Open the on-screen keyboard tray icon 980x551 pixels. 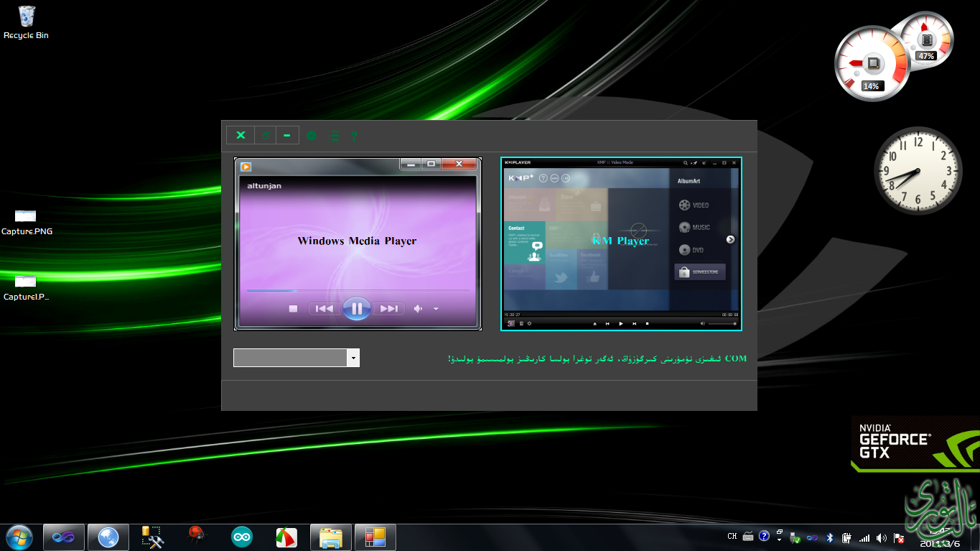tap(748, 537)
